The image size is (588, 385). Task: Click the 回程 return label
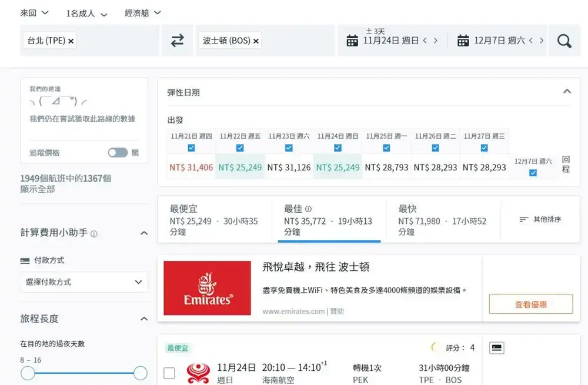click(x=566, y=164)
